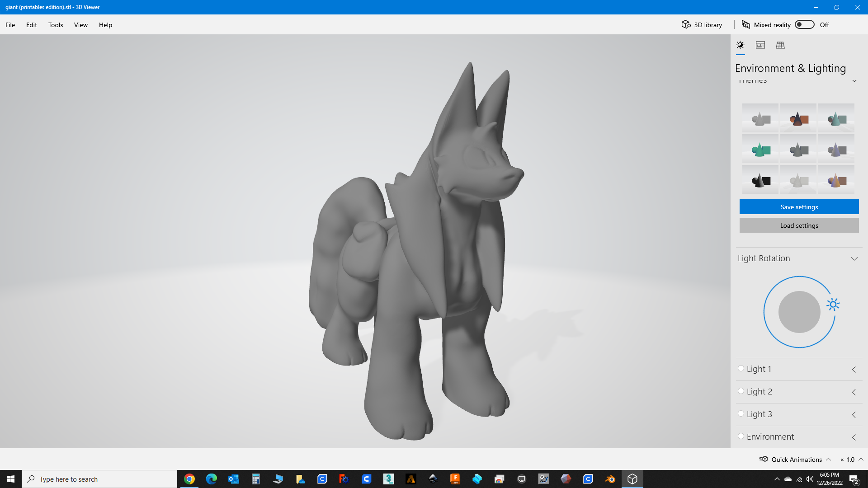Click the Save settings button
Image resolution: width=868 pixels, height=488 pixels.
tap(799, 207)
